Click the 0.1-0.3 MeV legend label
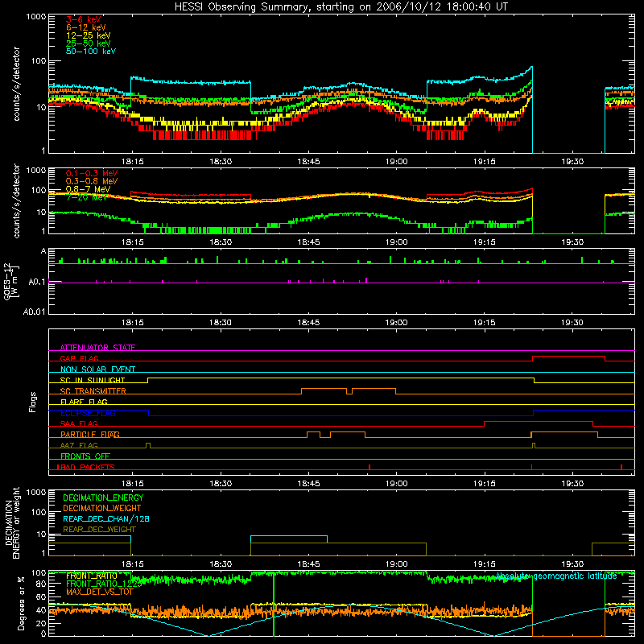Screen dimensions: 644x644 [92, 173]
